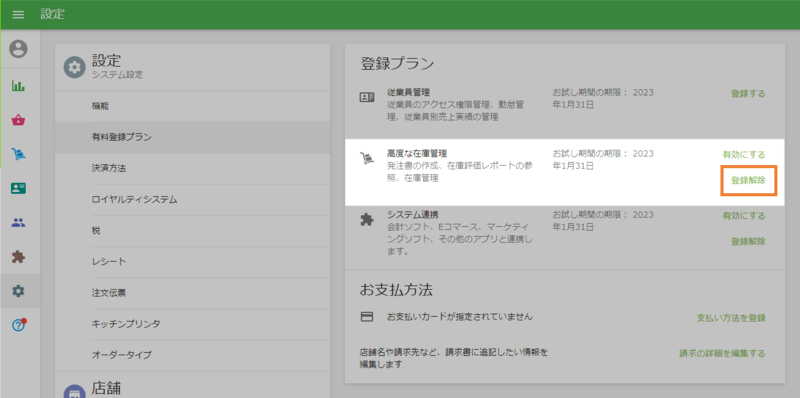
Task: Open the user account profile icon
Action: 19,49
